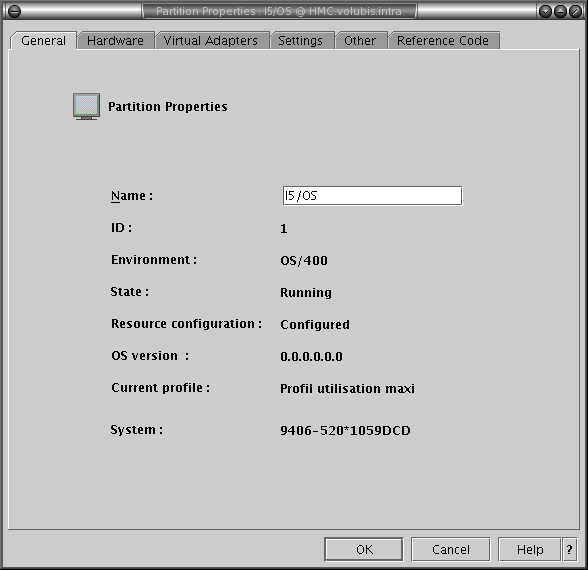Switch to the General tab
The width and height of the screenshot is (588, 570).
point(43,40)
